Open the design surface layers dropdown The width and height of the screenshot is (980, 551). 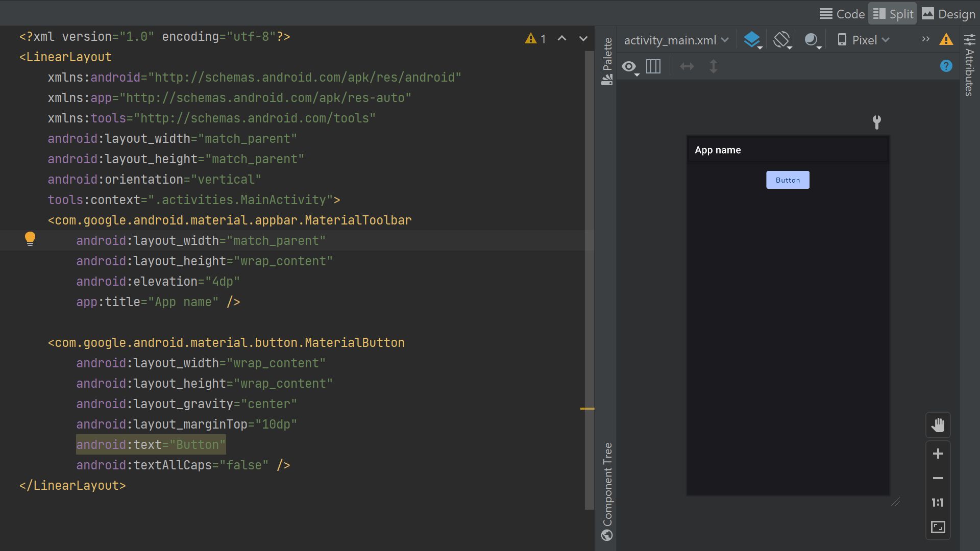pos(752,40)
